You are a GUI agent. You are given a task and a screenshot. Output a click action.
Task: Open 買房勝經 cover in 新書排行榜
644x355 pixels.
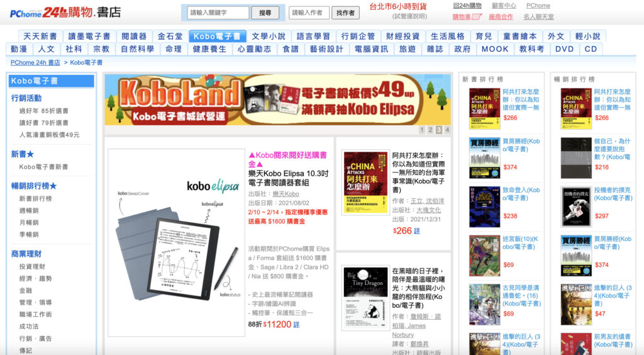(485, 158)
